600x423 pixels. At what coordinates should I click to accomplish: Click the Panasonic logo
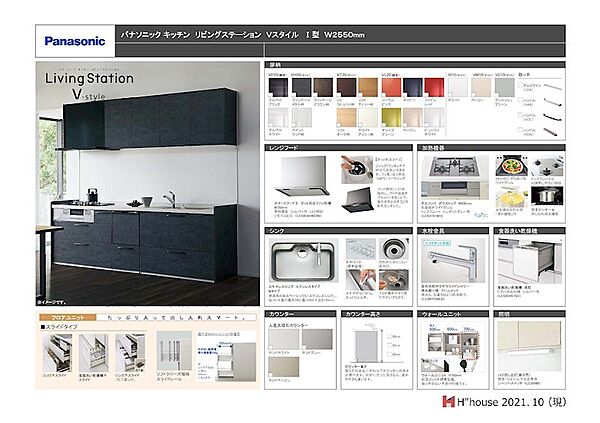(x=75, y=41)
